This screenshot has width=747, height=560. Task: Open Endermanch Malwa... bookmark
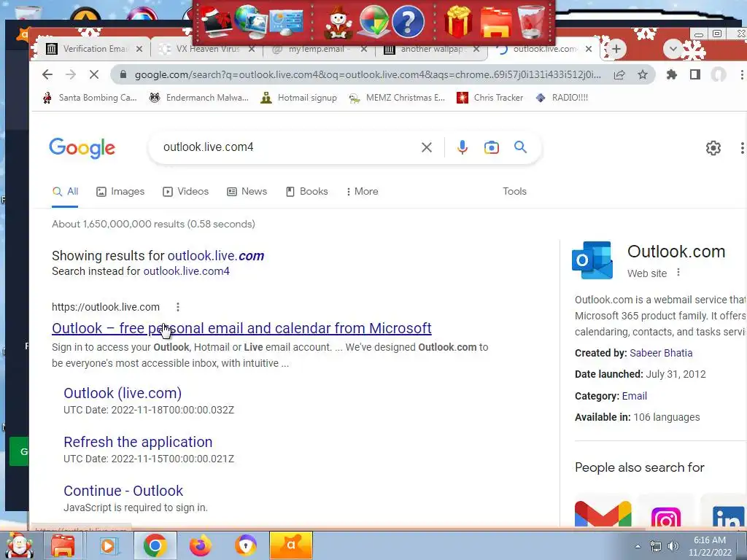[198, 98]
